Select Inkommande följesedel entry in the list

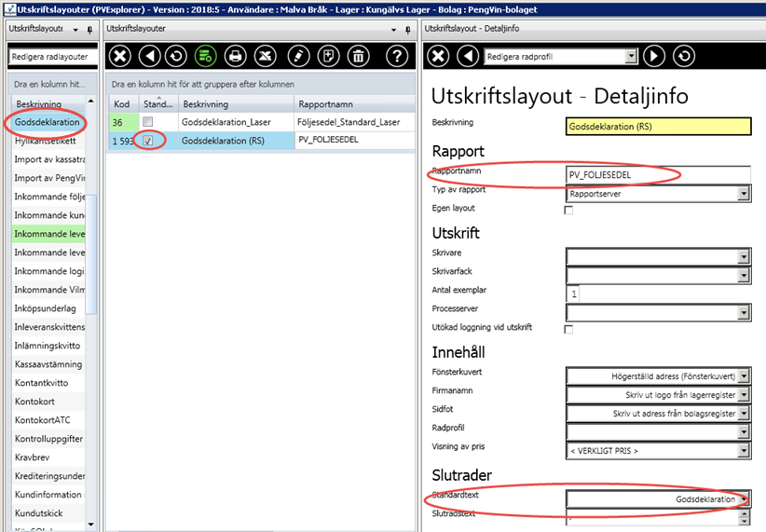(x=49, y=197)
